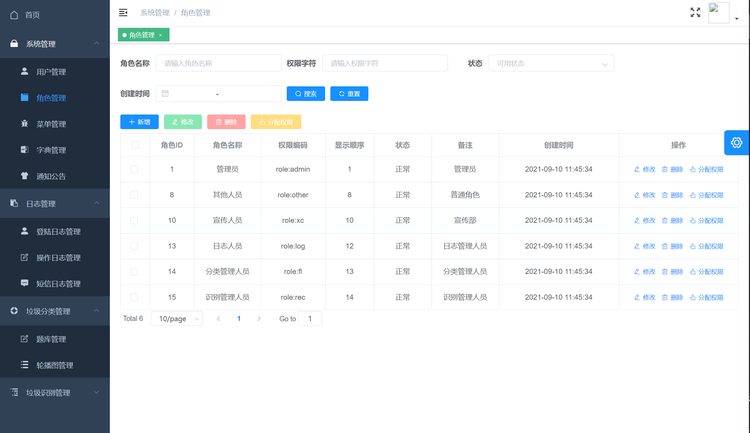The image size is (750, 433).
Task: Open the dropdown caret next to avatar
Action: [x=737, y=19]
